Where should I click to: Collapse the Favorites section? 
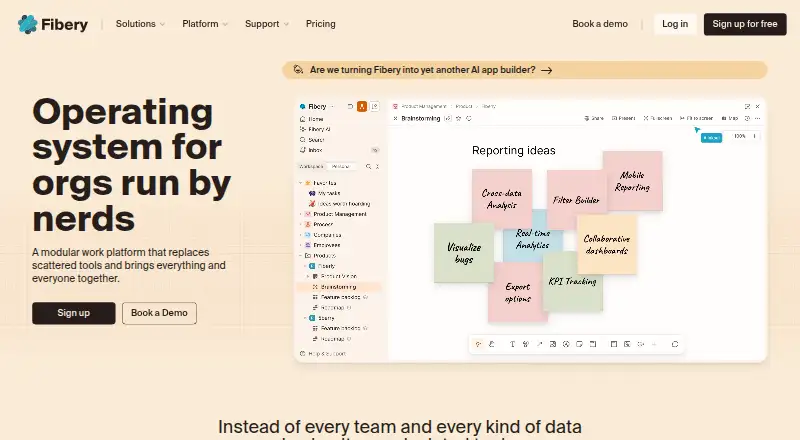click(301, 183)
